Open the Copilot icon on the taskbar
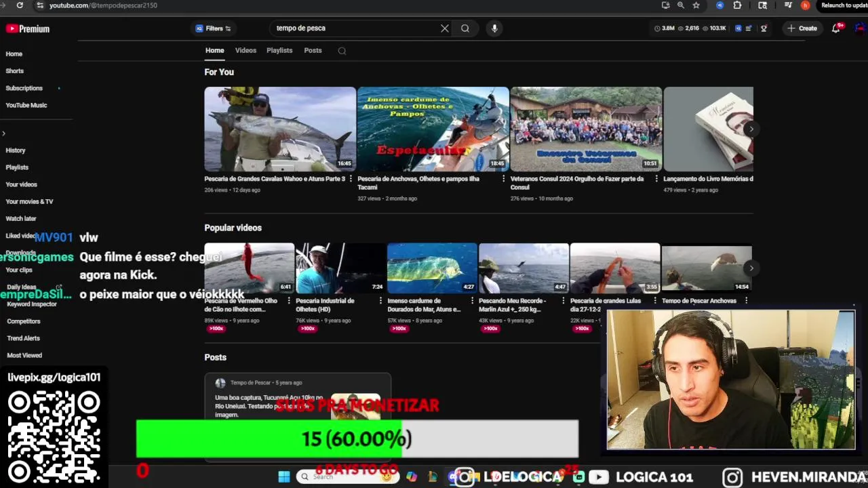This screenshot has height=488, width=868. (x=412, y=476)
